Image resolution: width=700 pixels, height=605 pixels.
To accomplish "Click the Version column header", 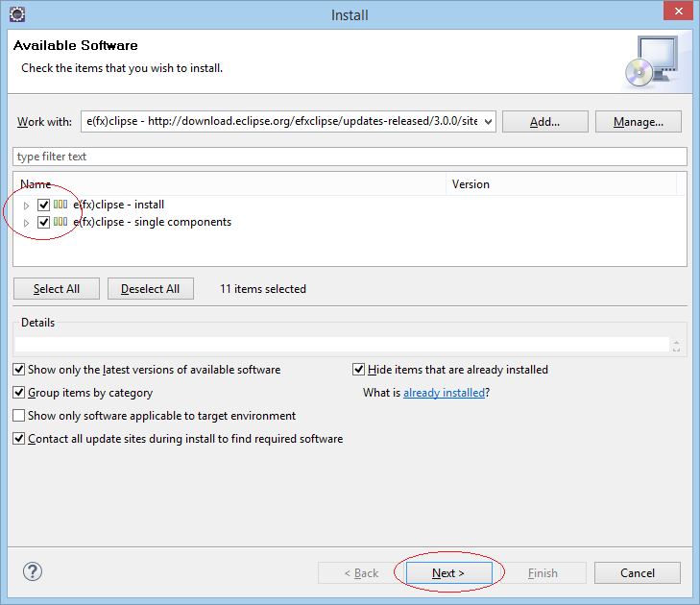I will click(561, 184).
